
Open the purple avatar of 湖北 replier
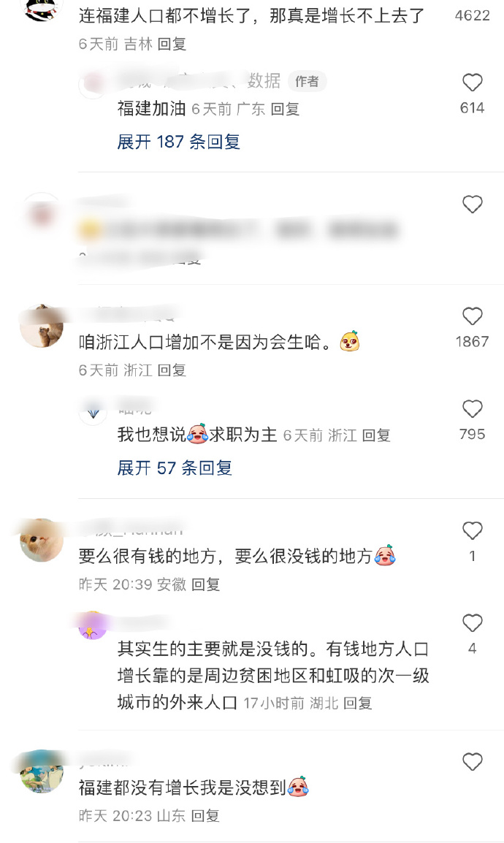point(93,625)
